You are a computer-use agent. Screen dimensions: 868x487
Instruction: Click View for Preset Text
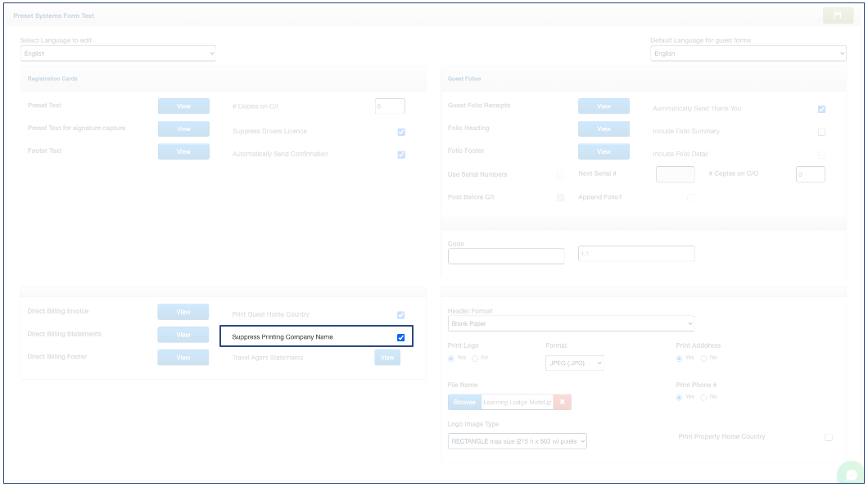[183, 106]
